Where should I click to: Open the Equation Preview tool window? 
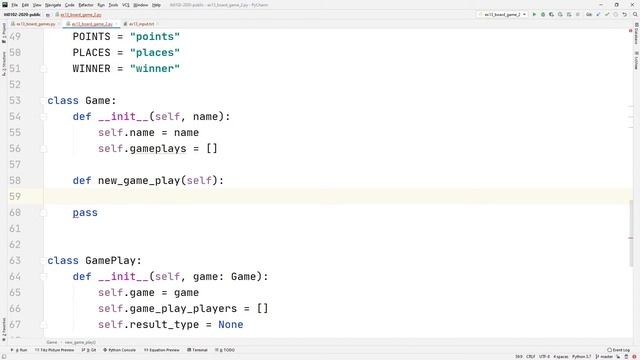(162, 350)
